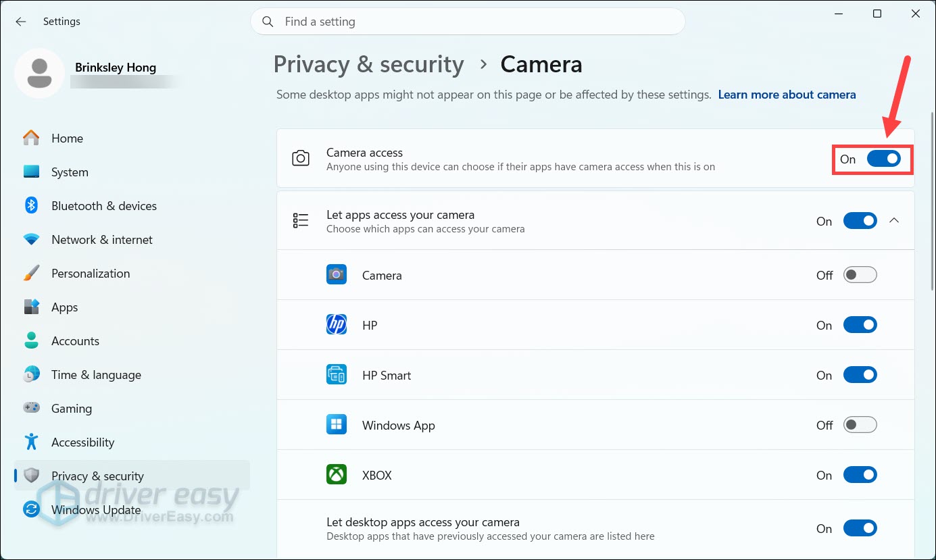This screenshot has width=936, height=560.
Task: Click the XBOX app icon
Action: [x=337, y=475]
